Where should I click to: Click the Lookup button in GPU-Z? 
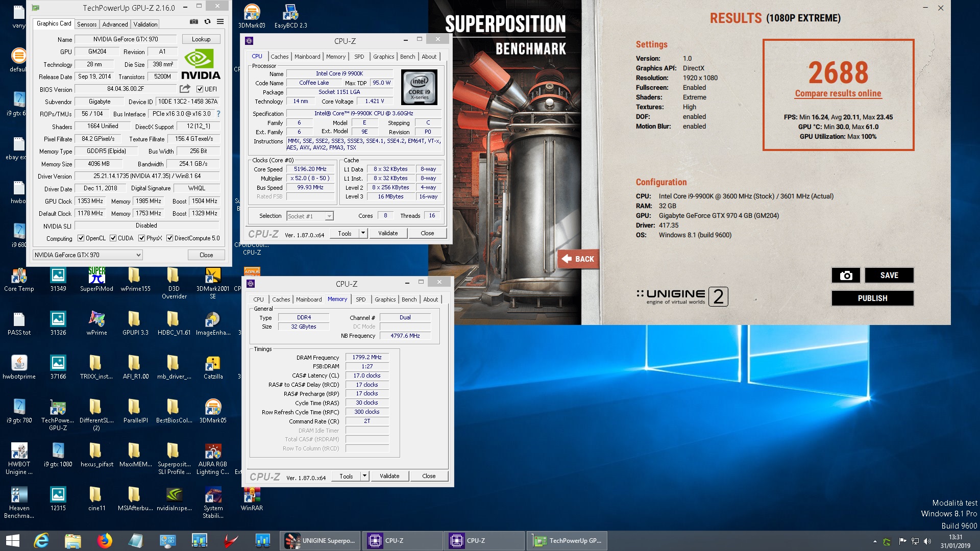[x=201, y=39]
